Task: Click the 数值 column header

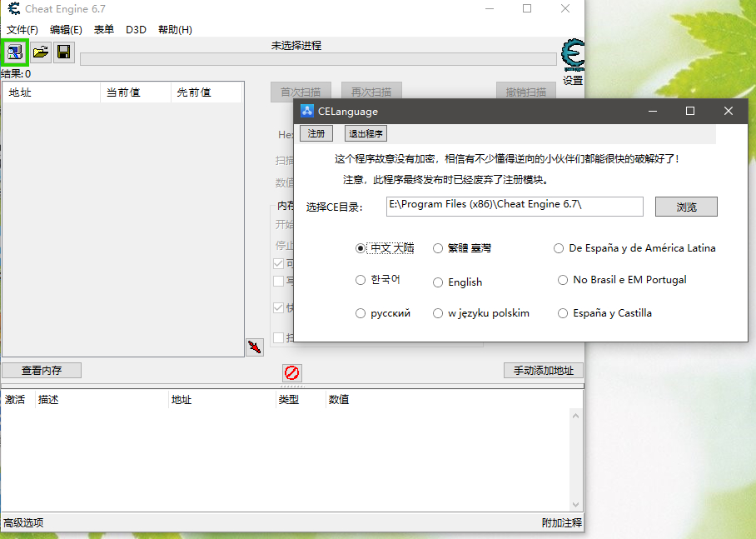Action: pos(339,400)
